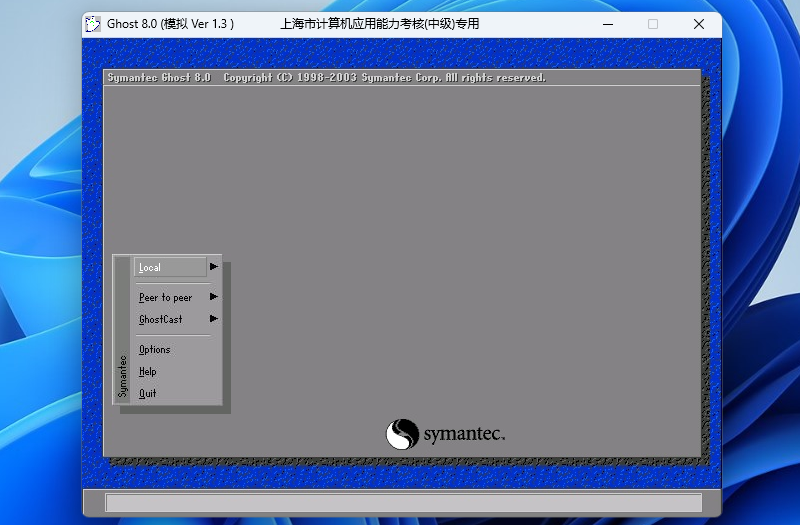This screenshot has height=525, width=800.
Task: Expand the Local submenu arrow
Action: point(214,267)
